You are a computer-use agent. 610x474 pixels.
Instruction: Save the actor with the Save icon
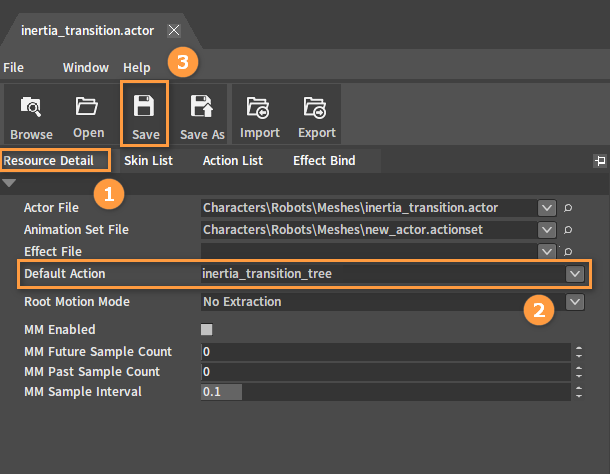(x=144, y=105)
